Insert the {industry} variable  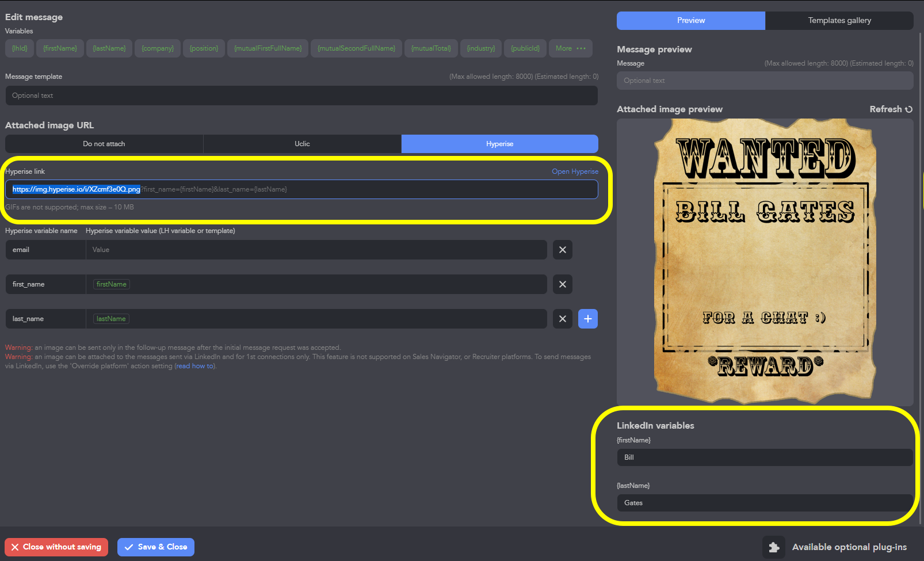tap(481, 48)
